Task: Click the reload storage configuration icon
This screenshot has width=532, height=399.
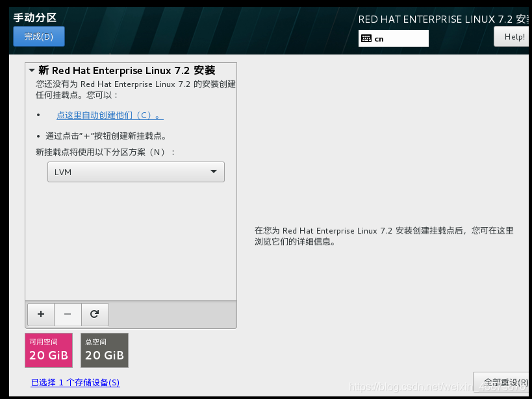Action: [95, 315]
